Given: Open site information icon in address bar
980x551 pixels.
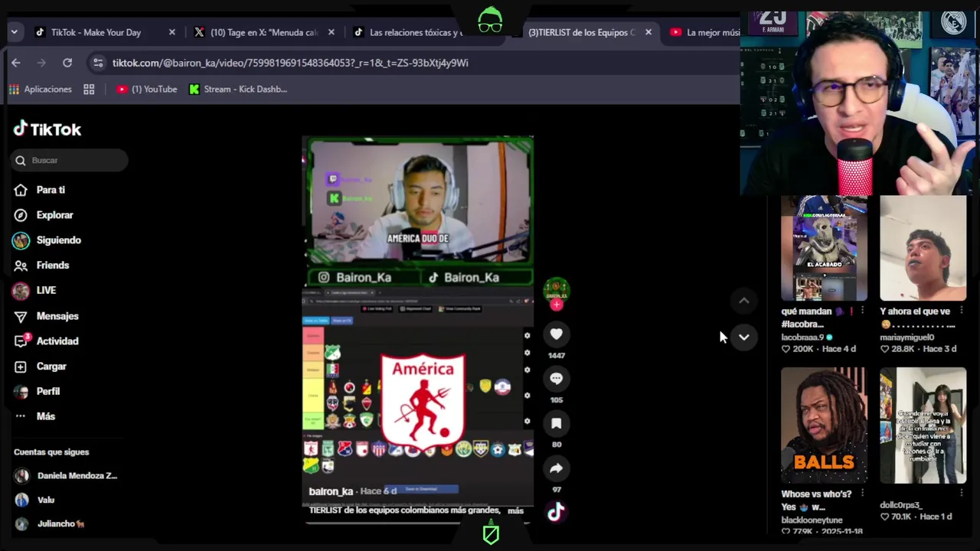Looking at the screenshot, I should 98,63.
